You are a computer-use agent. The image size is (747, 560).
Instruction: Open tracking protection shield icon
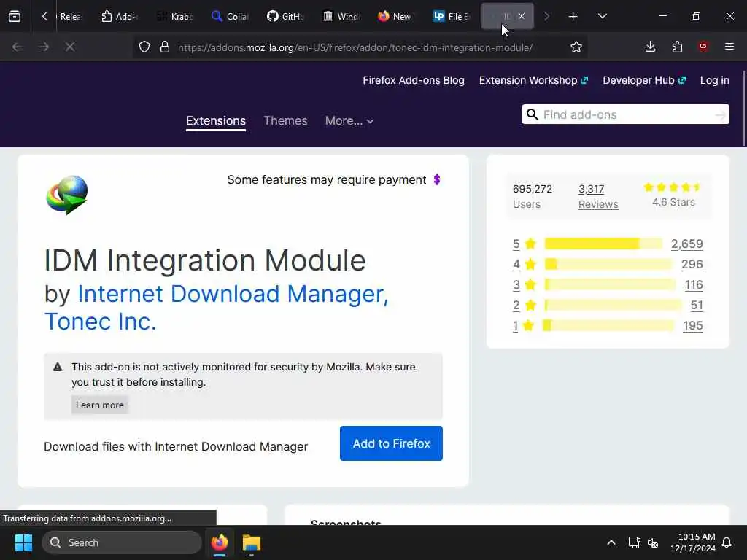(x=144, y=47)
